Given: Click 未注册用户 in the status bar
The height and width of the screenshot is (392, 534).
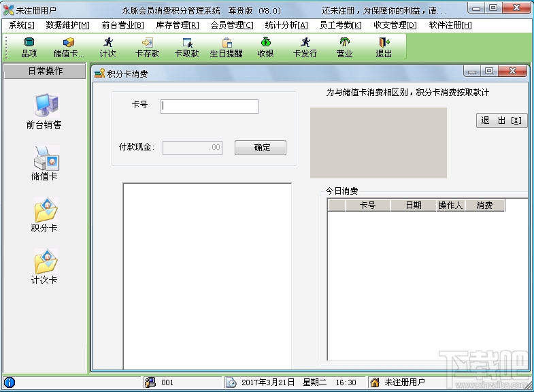Looking at the screenshot, I should pos(405,382).
